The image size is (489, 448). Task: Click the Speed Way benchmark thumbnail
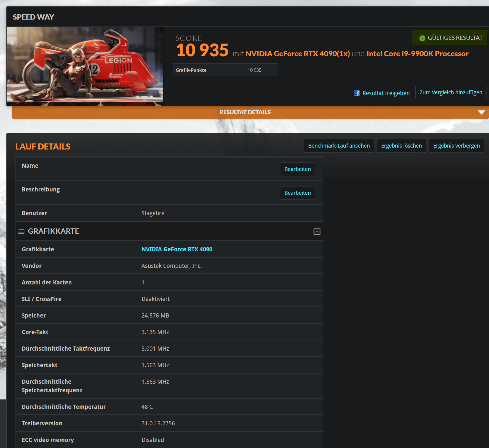point(85,66)
